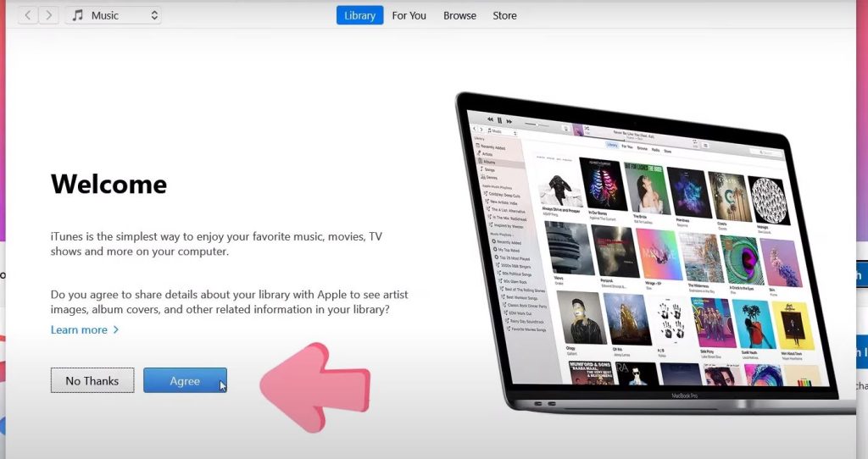
Task: Open the For You tab
Action: (x=409, y=15)
